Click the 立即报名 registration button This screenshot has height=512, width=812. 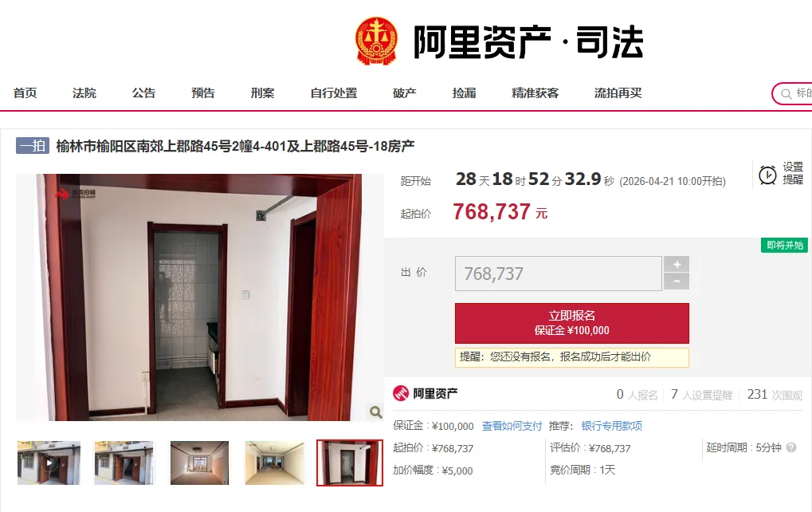point(571,323)
